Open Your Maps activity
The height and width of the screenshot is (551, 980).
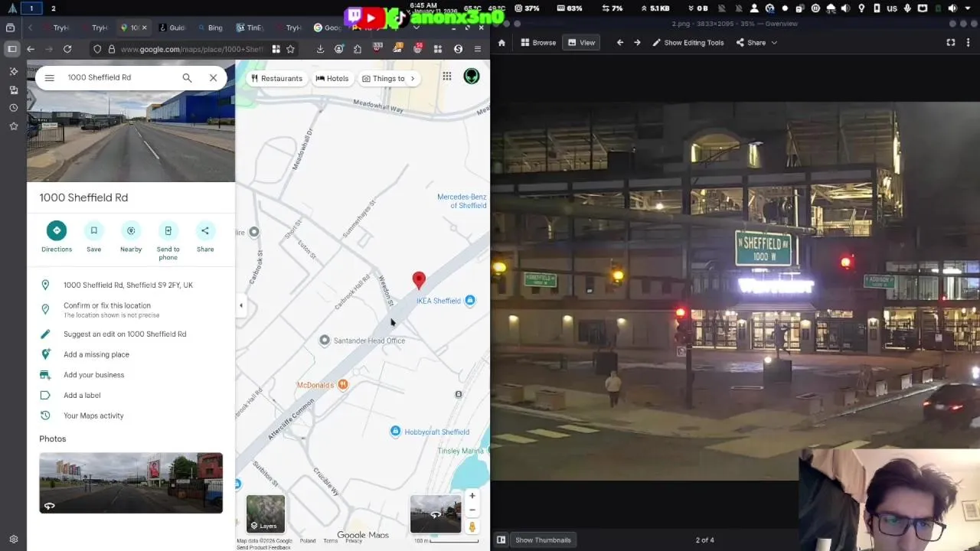click(x=131, y=416)
